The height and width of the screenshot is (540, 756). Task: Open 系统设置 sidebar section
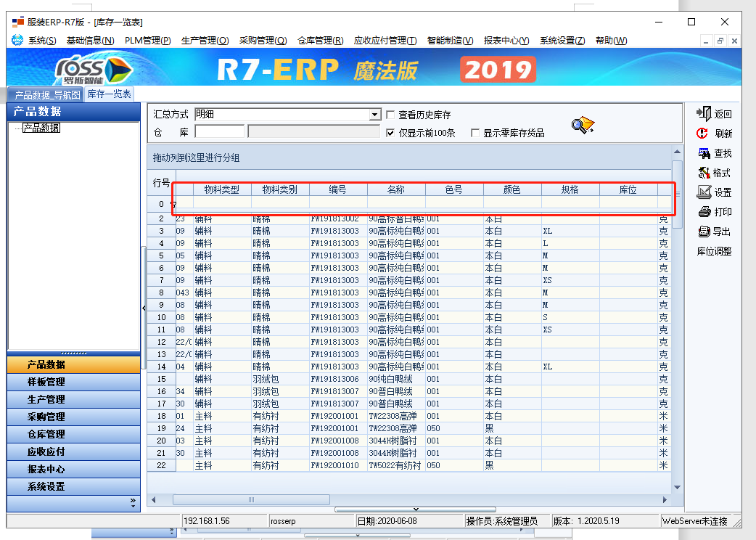(x=74, y=486)
